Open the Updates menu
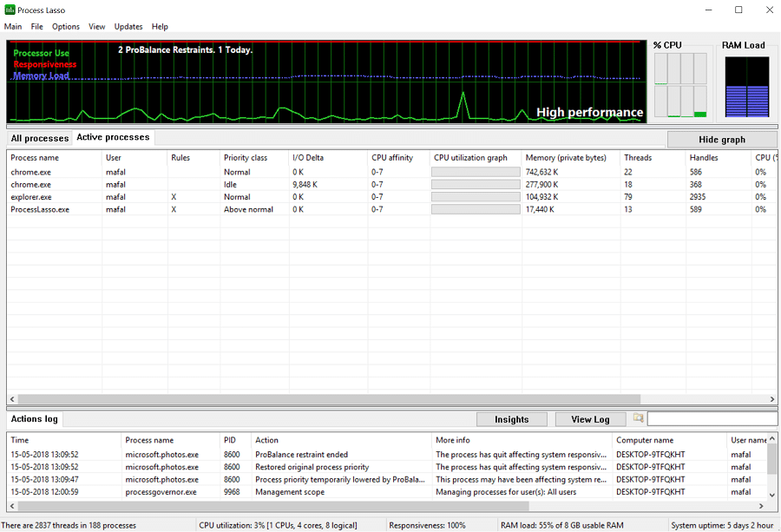781x532 pixels. pyautogui.click(x=128, y=26)
